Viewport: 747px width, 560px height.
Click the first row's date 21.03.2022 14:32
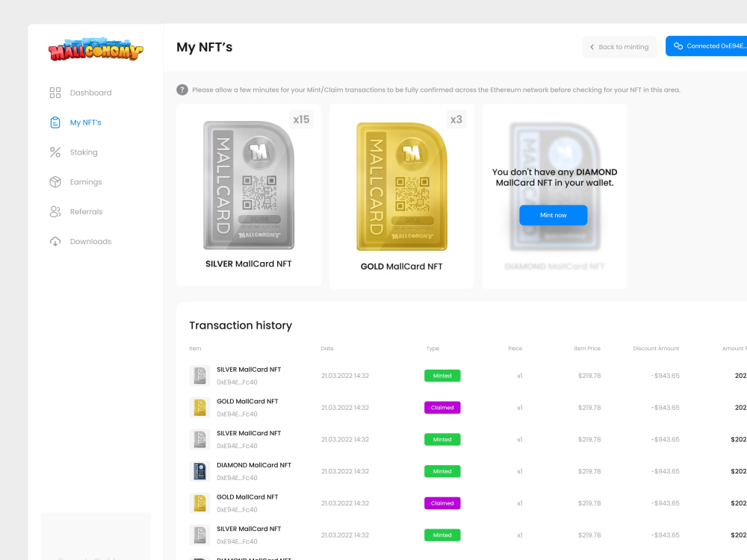(x=345, y=376)
